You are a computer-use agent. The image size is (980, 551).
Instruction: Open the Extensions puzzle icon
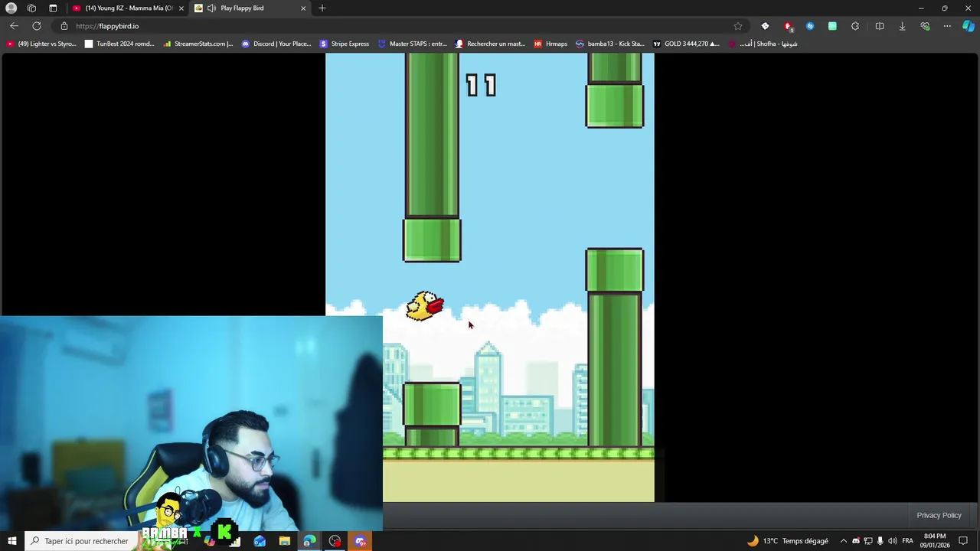tap(855, 26)
